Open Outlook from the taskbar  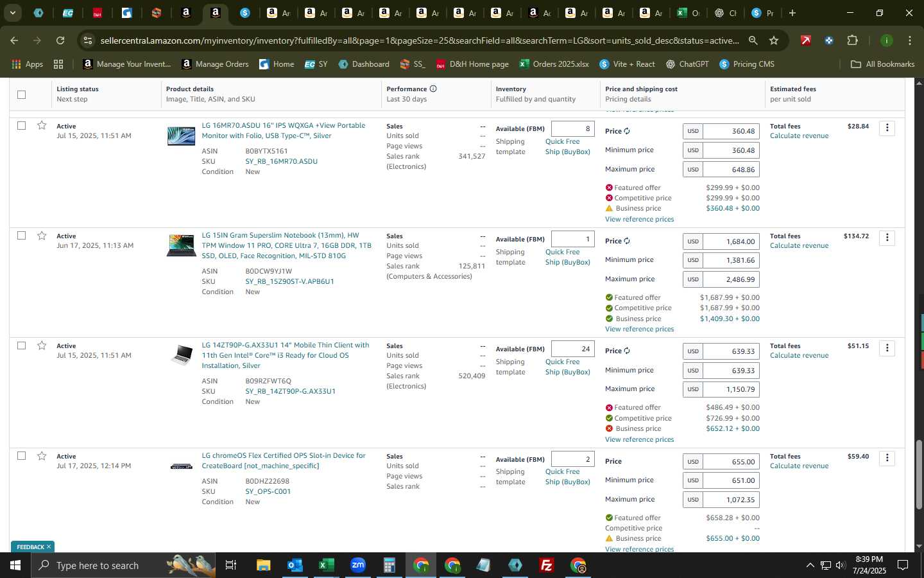pyautogui.click(x=295, y=565)
